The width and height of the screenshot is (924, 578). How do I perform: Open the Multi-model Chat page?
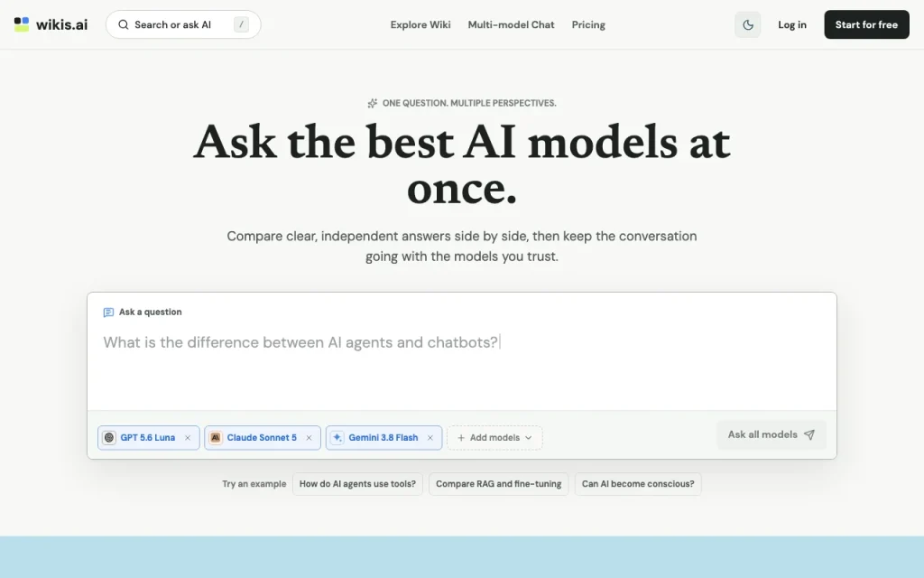511,24
